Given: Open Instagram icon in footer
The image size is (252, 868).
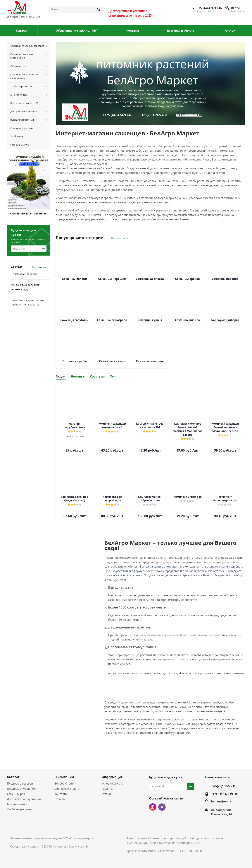Looking at the screenshot, I should 153,807.
